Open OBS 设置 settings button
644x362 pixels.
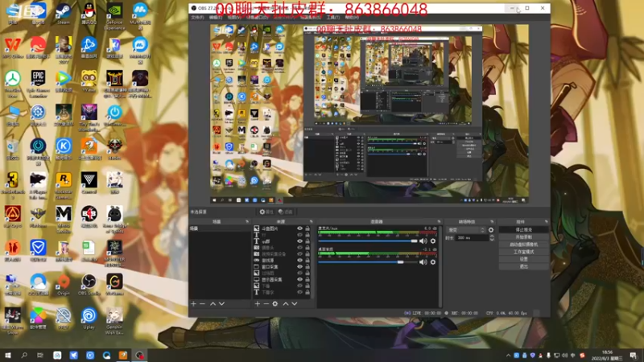(524, 259)
